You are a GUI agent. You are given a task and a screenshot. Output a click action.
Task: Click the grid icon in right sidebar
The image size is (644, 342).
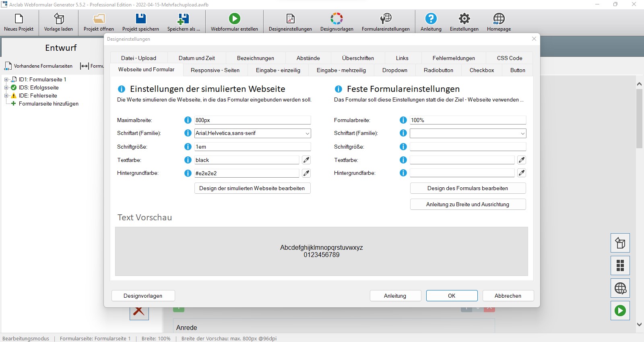(x=620, y=265)
